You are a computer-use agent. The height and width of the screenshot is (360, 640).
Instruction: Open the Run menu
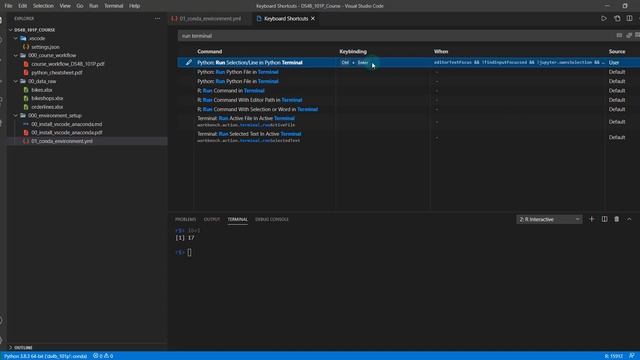[93, 6]
